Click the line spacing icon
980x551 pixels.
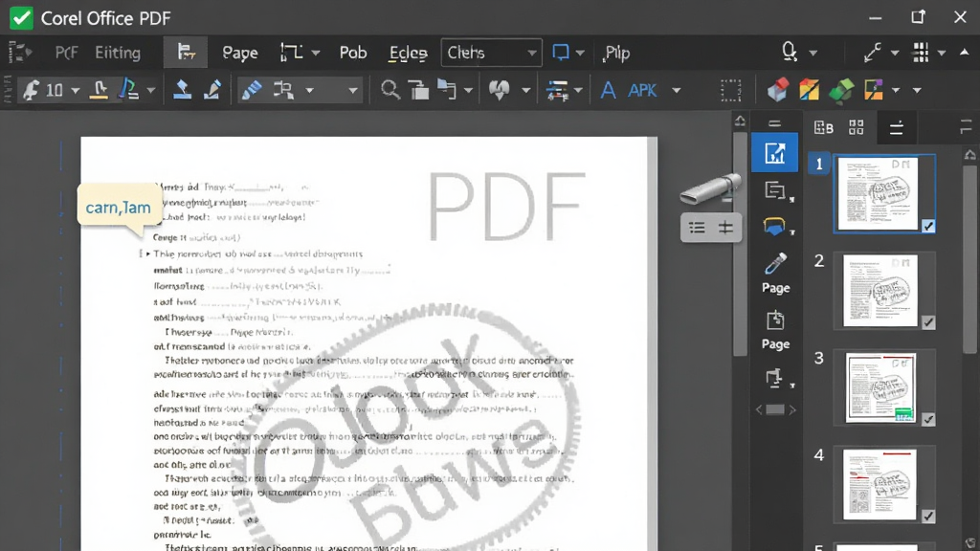point(556,90)
